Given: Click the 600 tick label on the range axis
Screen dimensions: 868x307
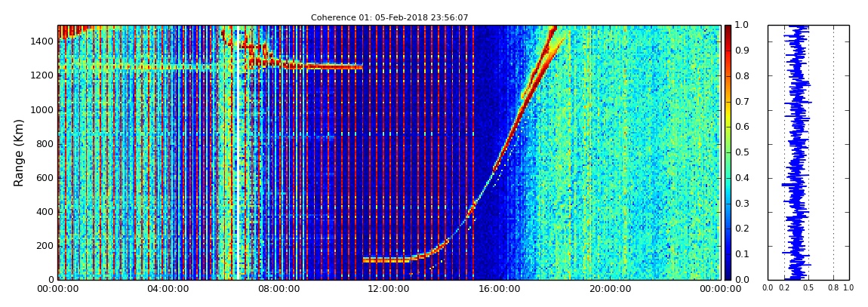Looking at the screenshot, I should click(x=45, y=178).
